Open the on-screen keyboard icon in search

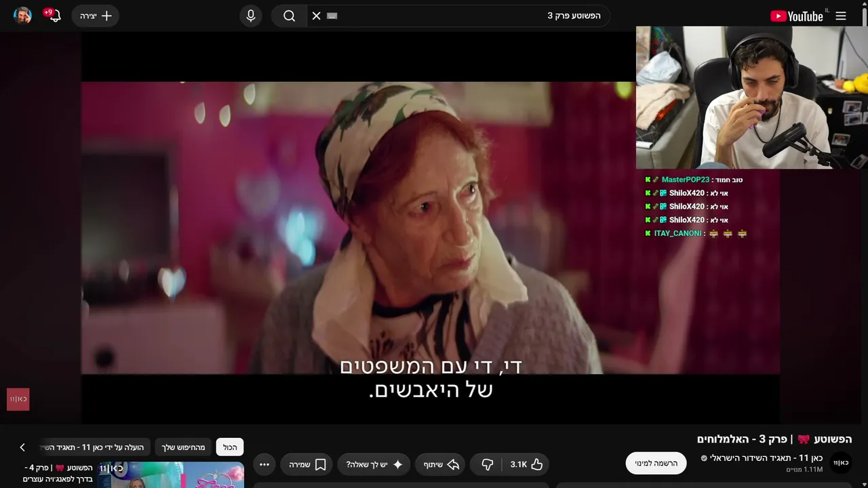click(x=332, y=16)
